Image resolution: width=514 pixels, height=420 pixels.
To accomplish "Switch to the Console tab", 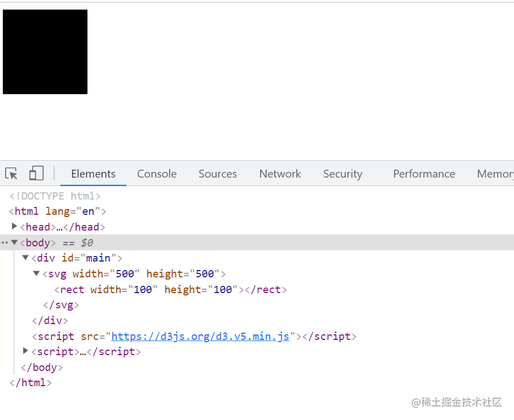I will pos(156,173).
